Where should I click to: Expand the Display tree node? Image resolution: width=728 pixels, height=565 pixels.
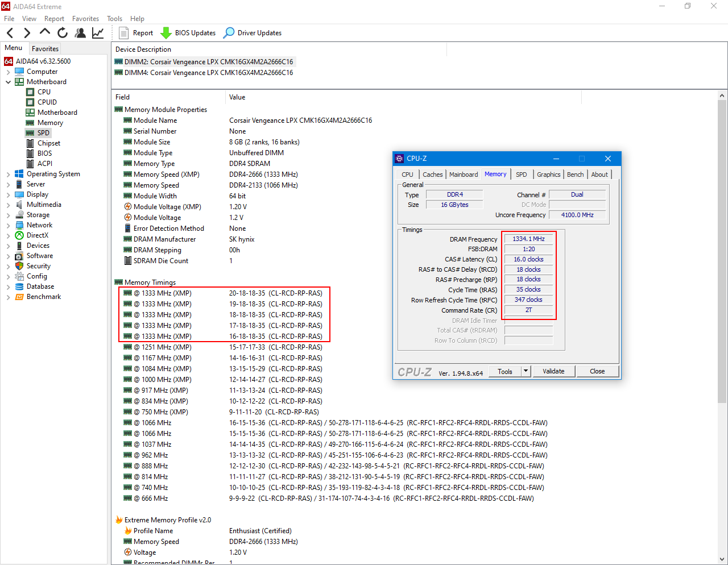point(8,194)
